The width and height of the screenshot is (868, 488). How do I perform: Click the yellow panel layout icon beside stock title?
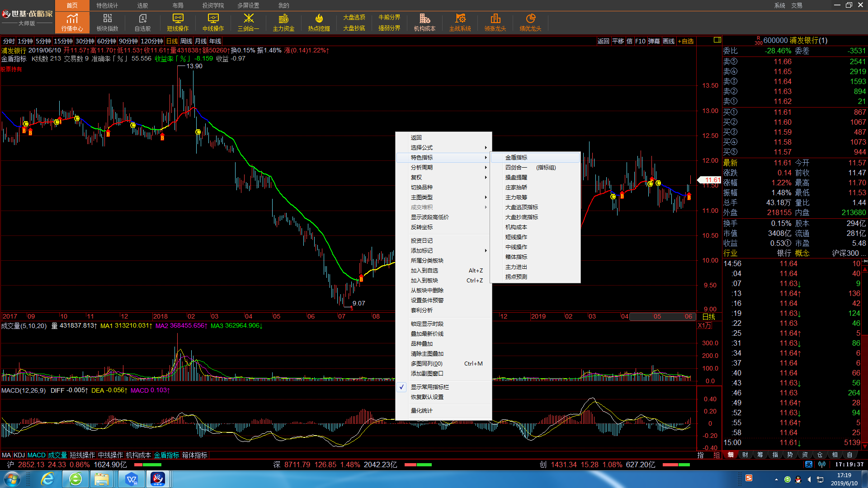[717, 40]
